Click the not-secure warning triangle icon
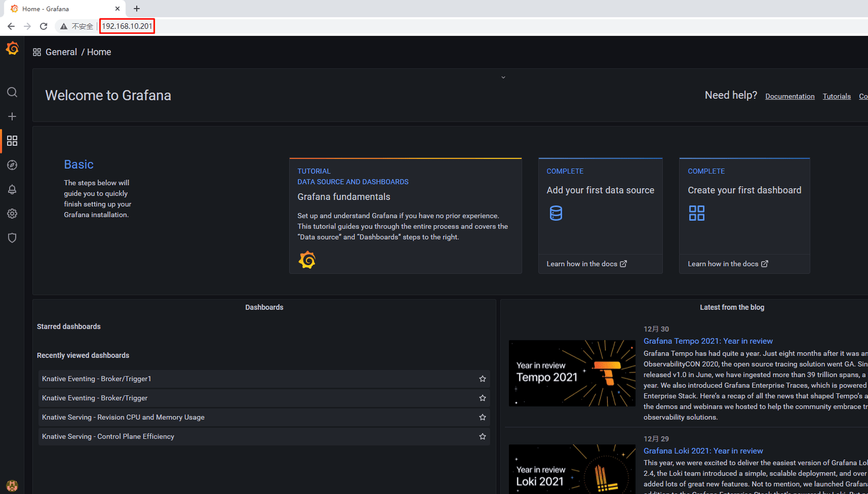Viewport: 868px width, 494px height. click(x=63, y=26)
